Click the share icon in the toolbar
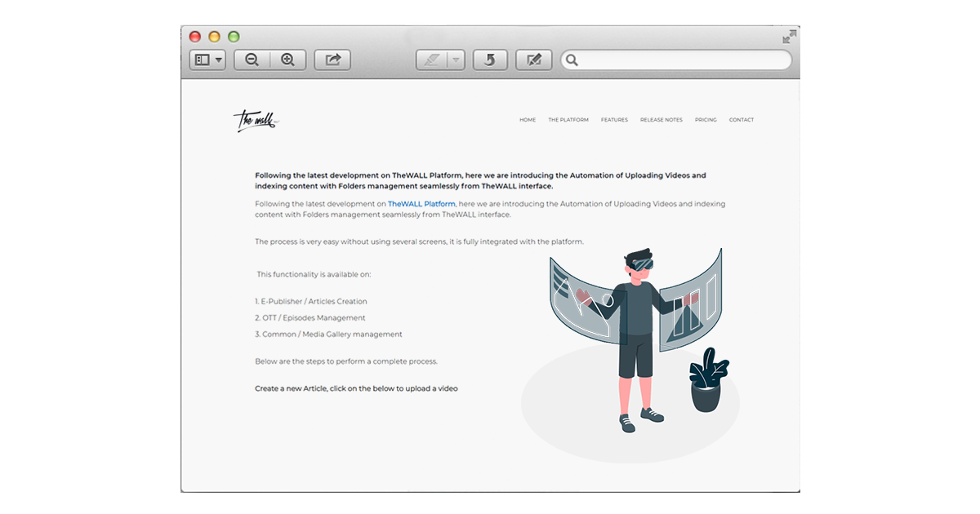 [x=332, y=60]
